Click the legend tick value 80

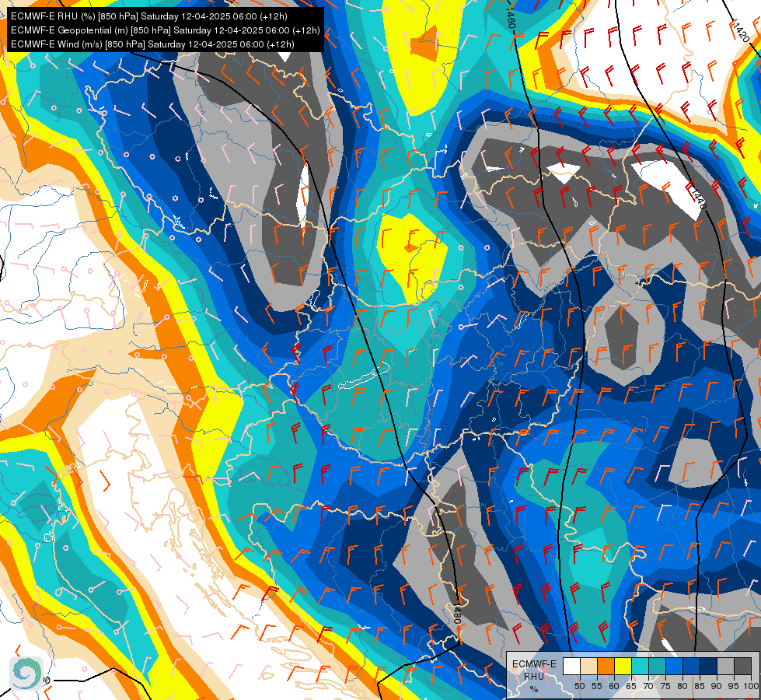coord(682,686)
